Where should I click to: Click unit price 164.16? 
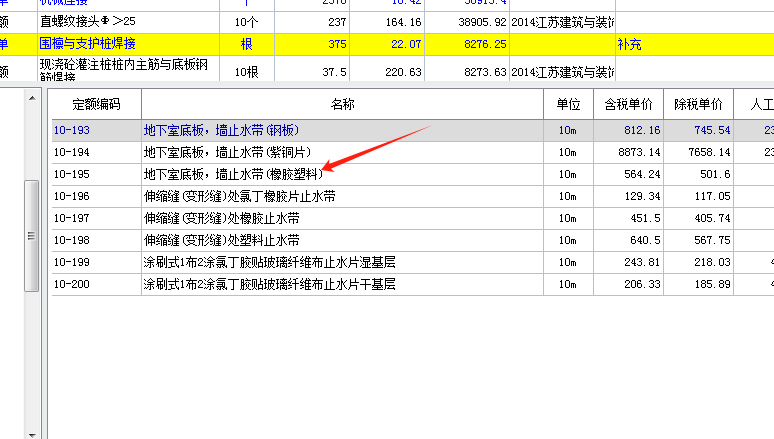(403, 22)
